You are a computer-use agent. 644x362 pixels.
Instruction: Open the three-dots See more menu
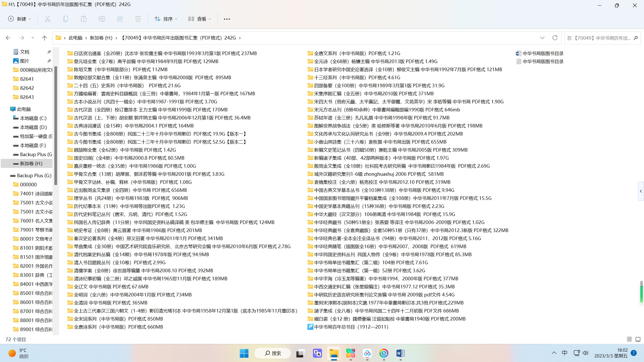[x=227, y=19]
